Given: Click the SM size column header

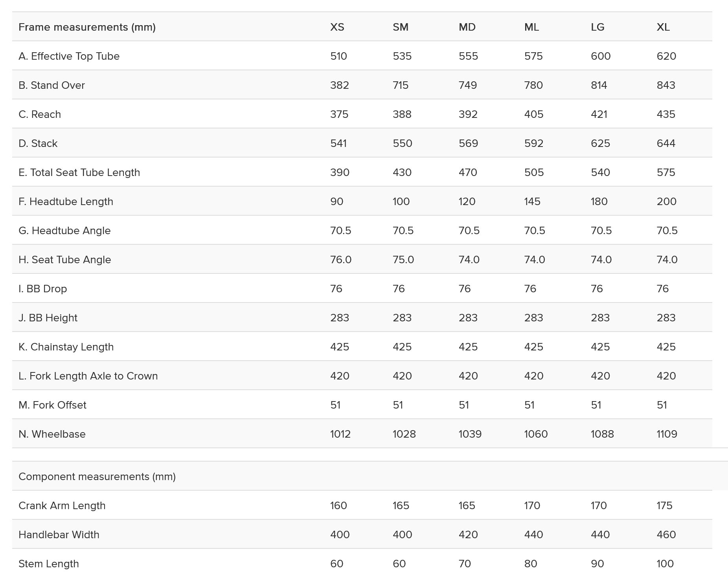Looking at the screenshot, I should (400, 27).
